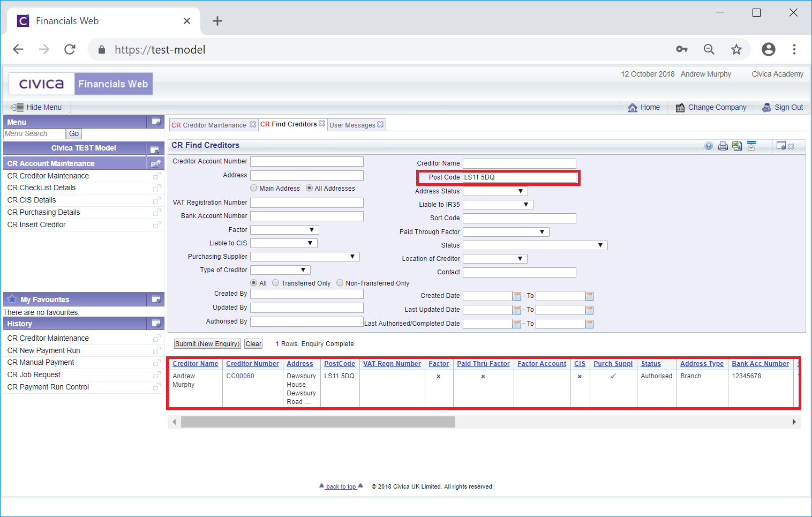Open CR Insert Creditor in new window
This screenshot has width=812, height=517.
[156, 225]
